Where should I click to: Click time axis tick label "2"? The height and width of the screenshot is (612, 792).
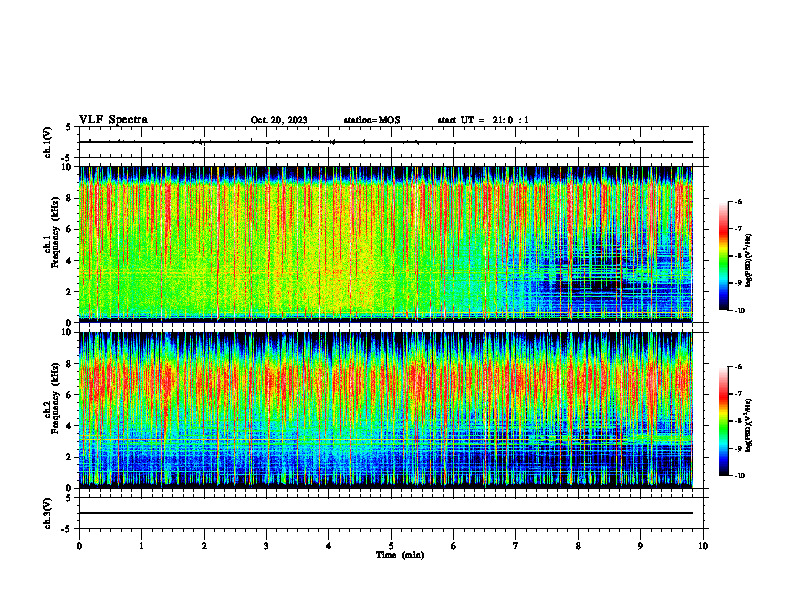pos(204,546)
